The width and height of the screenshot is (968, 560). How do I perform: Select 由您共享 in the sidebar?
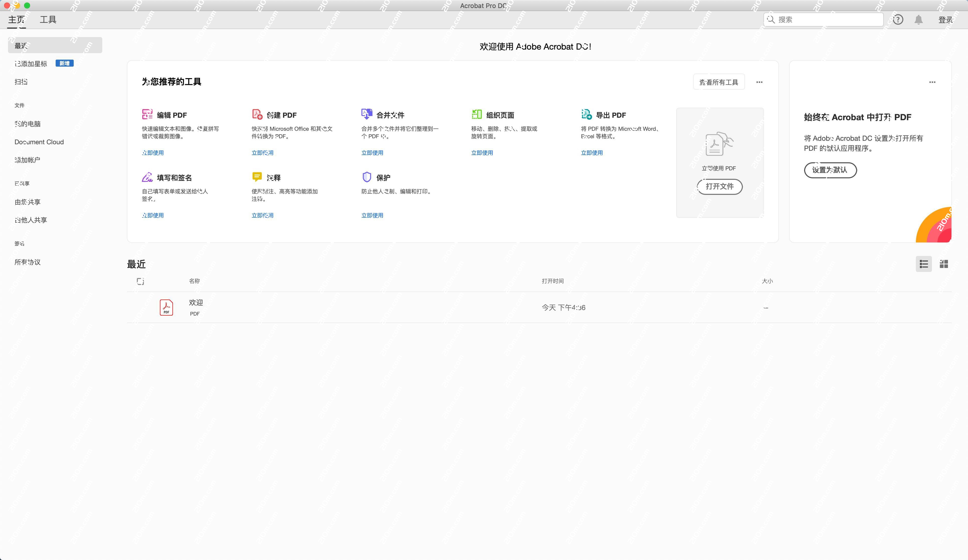pyautogui.click(x=28, y=202)
